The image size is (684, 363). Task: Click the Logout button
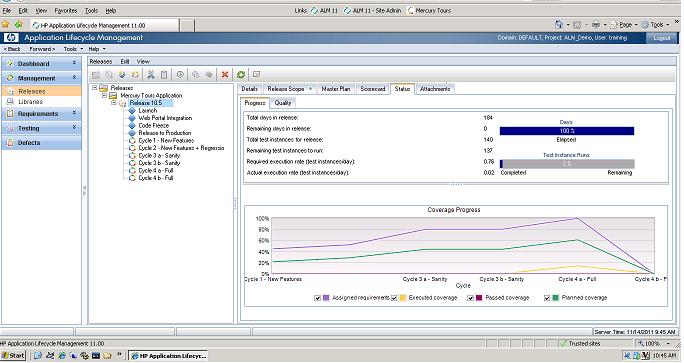tap(661, 38)
